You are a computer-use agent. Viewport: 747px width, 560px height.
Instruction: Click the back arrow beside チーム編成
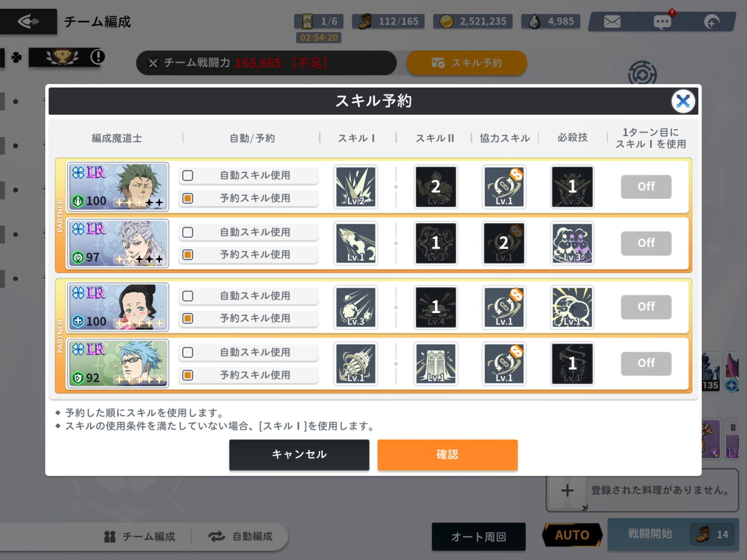click(x=28, y=22)
